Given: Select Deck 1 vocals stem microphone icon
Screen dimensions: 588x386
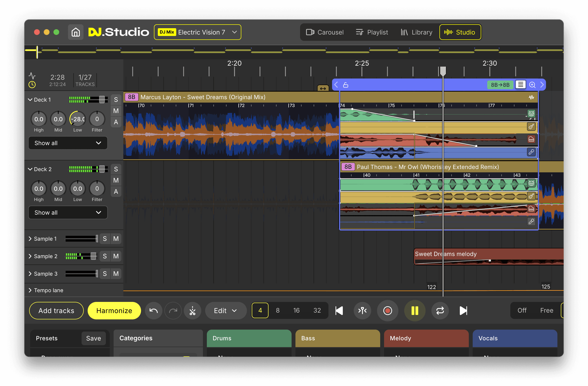Looking at the screenshot, I should (x=531, y=152).
